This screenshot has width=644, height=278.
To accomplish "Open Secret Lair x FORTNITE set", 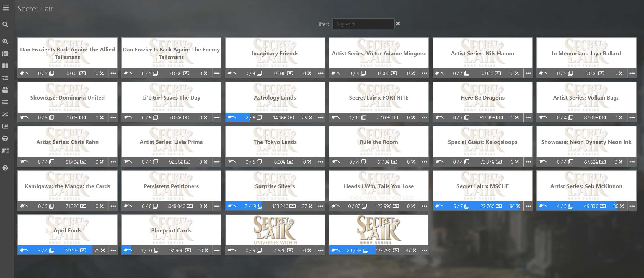I will [x=379, y=97].
